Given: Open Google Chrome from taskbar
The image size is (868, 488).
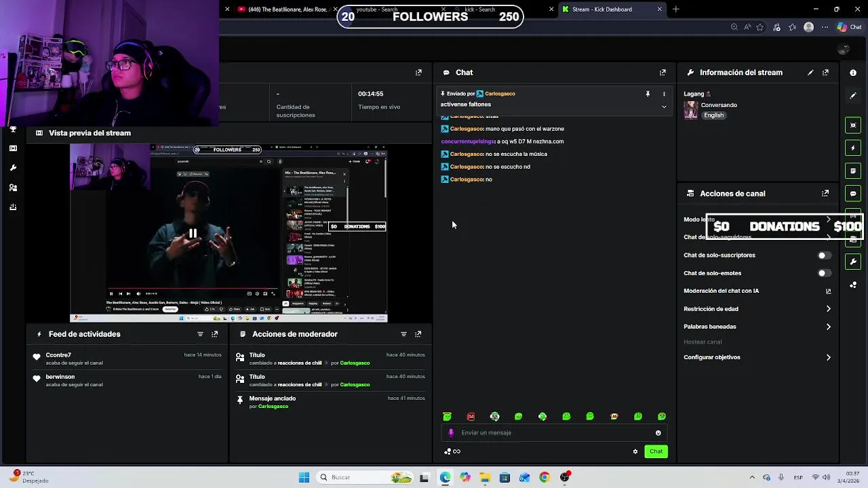Looking at the screenshot, I should (544, 477).
